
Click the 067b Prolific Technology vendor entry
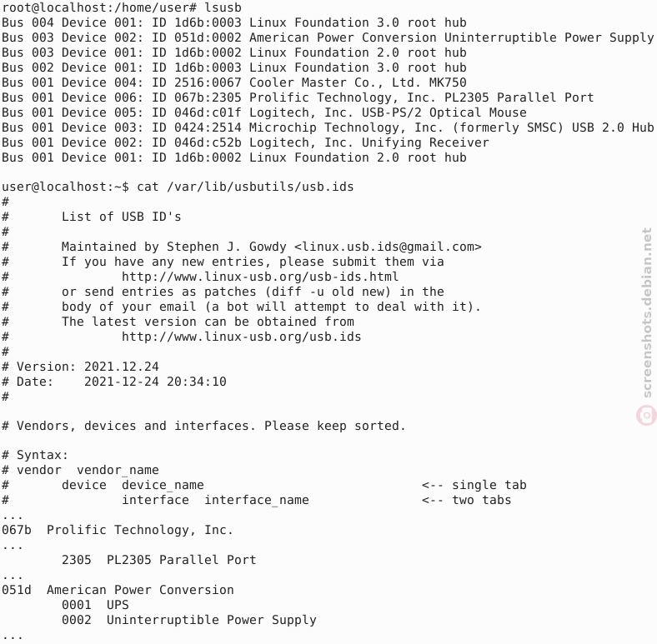[x=118, y=530]
